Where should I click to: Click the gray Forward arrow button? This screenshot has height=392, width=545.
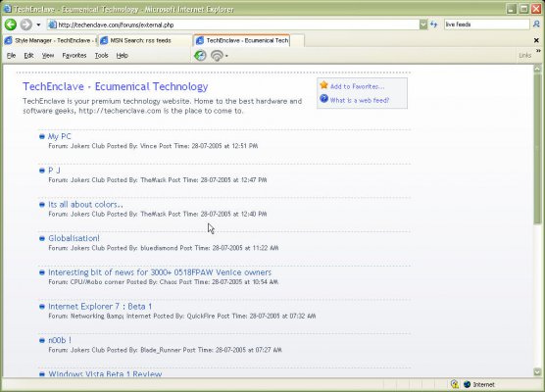tap(26, 24)
